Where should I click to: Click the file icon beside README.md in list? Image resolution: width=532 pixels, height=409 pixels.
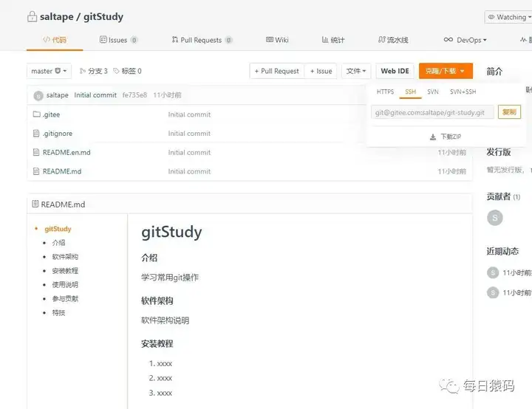[36, 171]
